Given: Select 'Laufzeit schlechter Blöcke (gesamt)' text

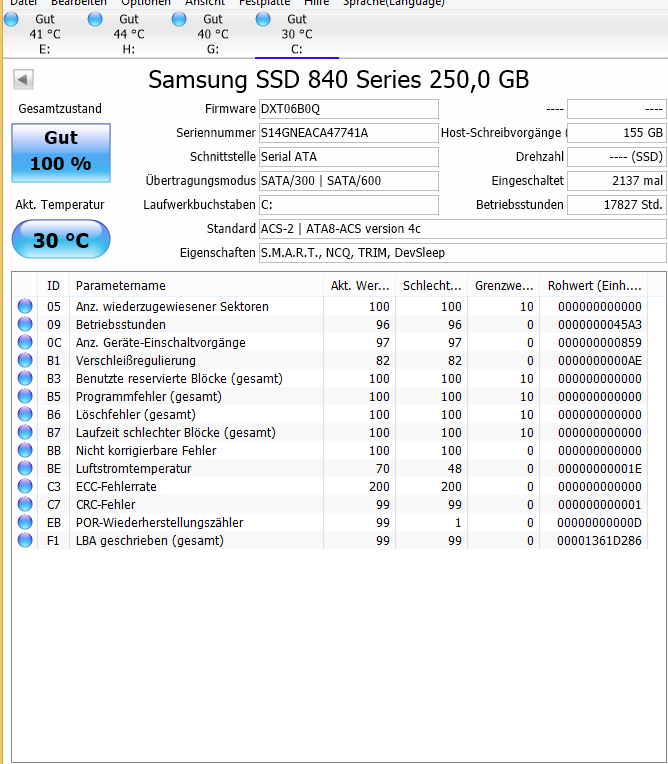Looking at the screenshot, I should [x=175, y=433].
